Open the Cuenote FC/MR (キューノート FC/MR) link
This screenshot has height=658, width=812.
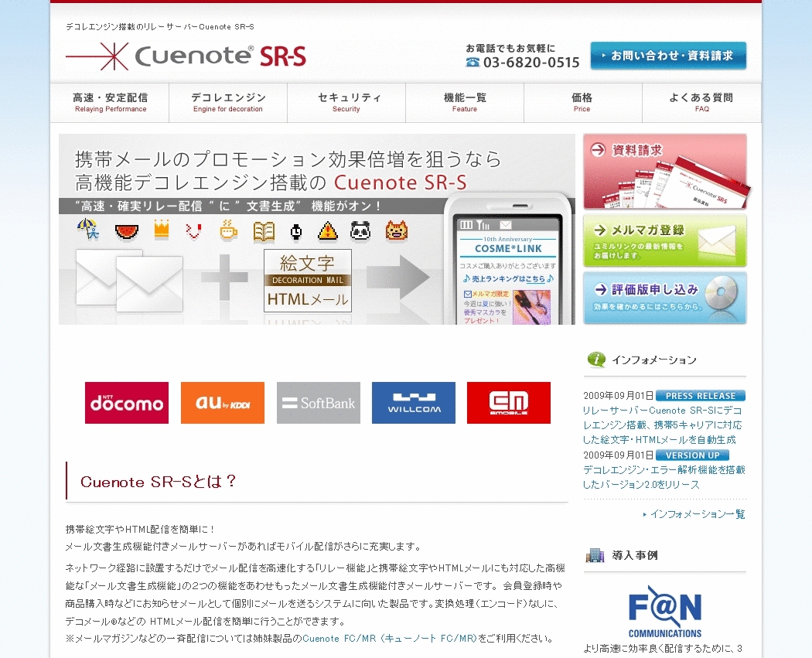pyautogui.click(x=390, y=639)
